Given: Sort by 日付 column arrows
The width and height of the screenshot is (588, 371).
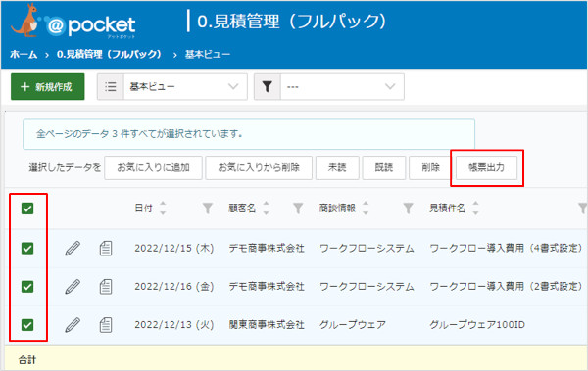Looking at the screenshot, I should [163, 208].
